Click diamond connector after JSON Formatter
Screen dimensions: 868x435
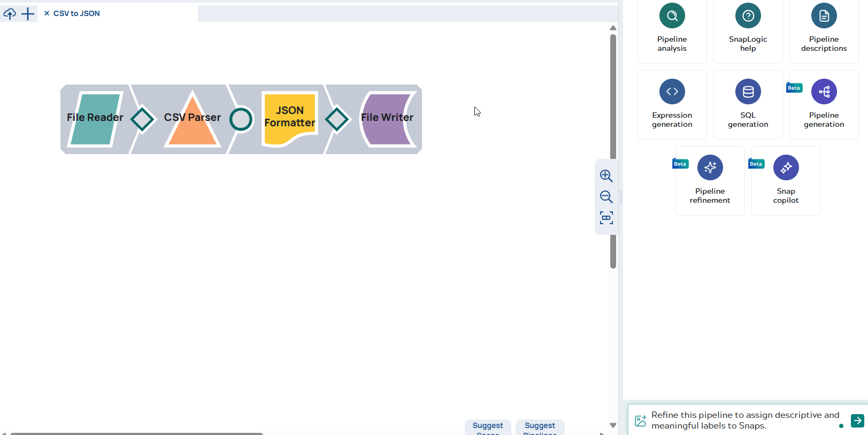pyautogui.click(x=337, y=119)
